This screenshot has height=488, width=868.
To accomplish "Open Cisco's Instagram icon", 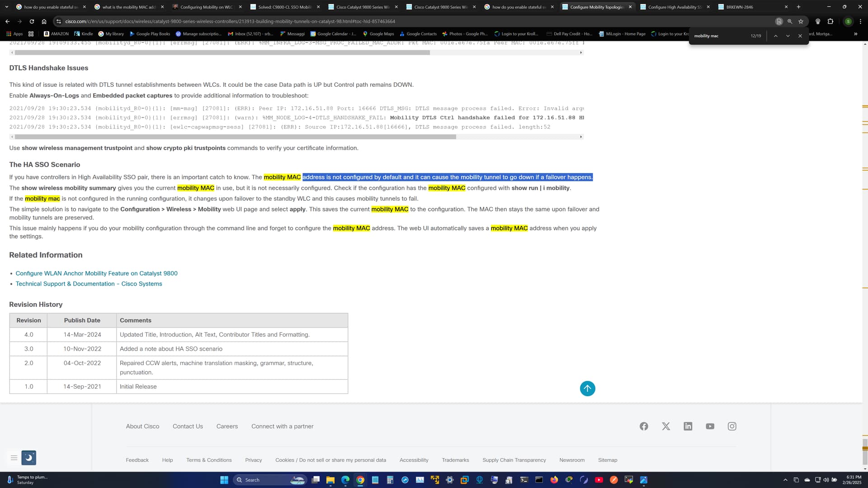I will [x=732, y=426].
